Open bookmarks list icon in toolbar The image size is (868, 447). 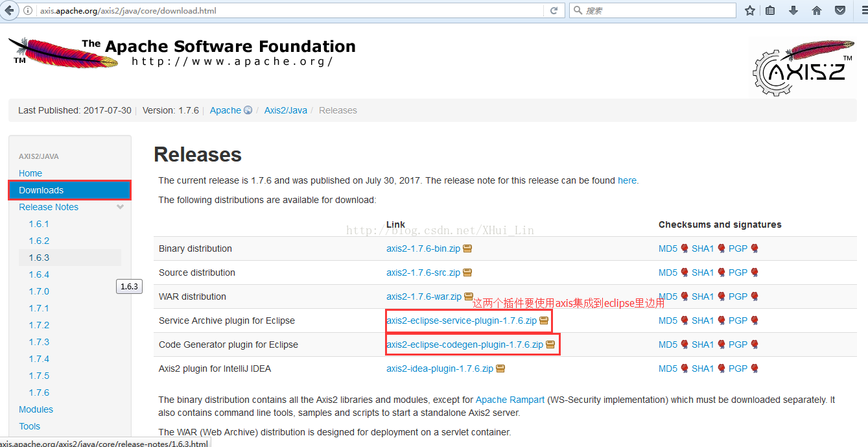(770, 10)
